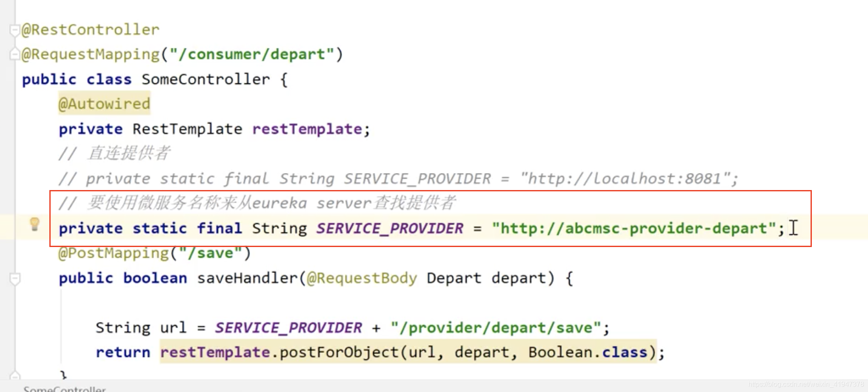Click the boolean return type keyword
The image size is (868, 392).
(155, 278)
